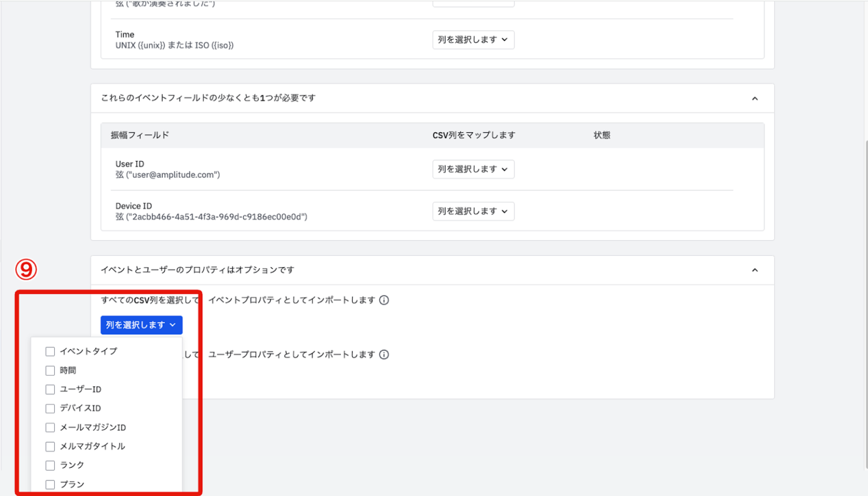Check the イベントタイプ checkbox
This screenshot has width=868, height=496.
coord(50,351)
